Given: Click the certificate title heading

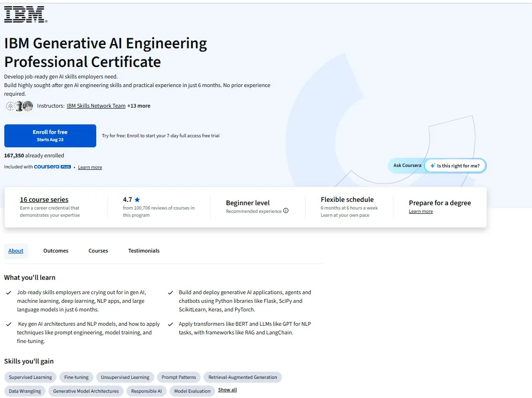Looking at the screenshot, I should [x=105, y=53].
